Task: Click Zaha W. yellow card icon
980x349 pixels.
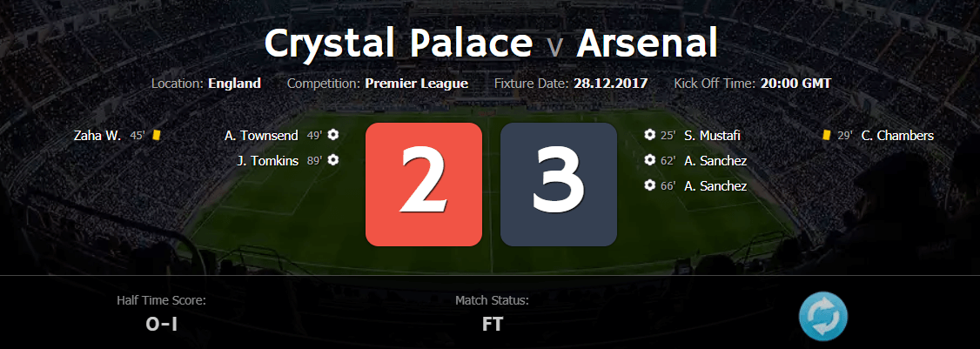Action: click(157, 135)
